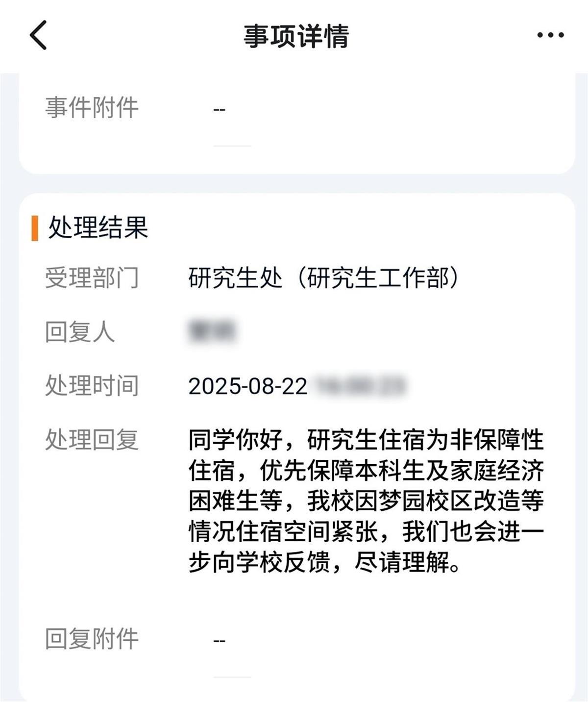
Task: Tap the 受理部门 row label
Action: (x=92, y=276)
